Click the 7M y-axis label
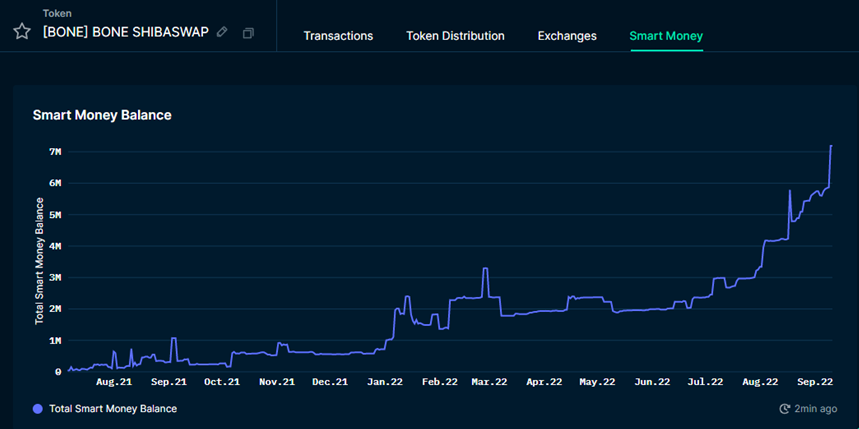Image resolution: width=859 pixels, height=429 pixels. coord(55,151)
